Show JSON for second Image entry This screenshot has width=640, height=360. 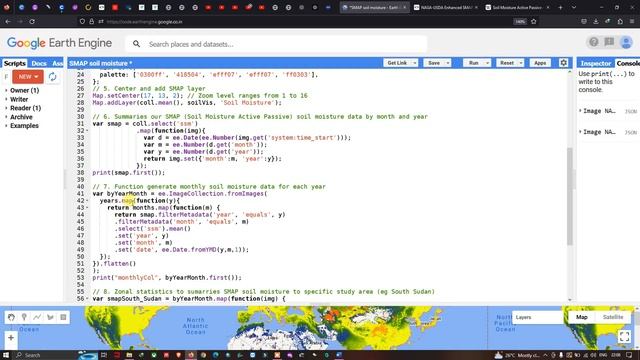[x=631, y=132]
